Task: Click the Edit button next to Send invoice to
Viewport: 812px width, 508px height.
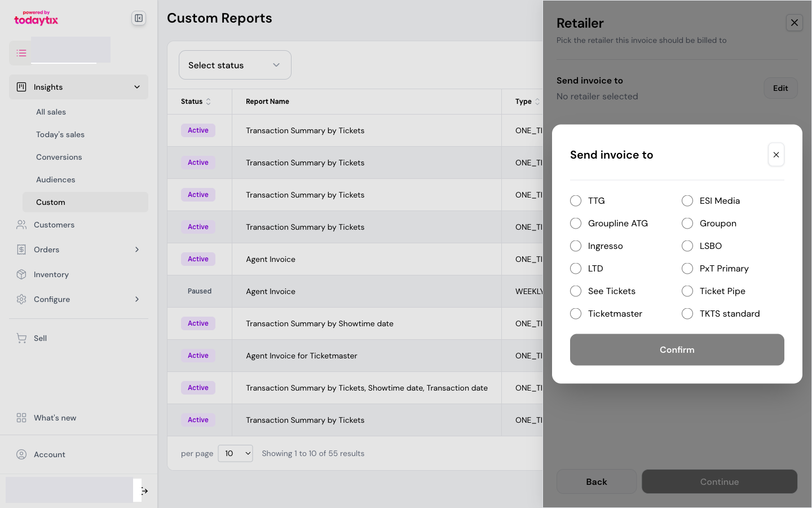Action: [x=780, y=88]
